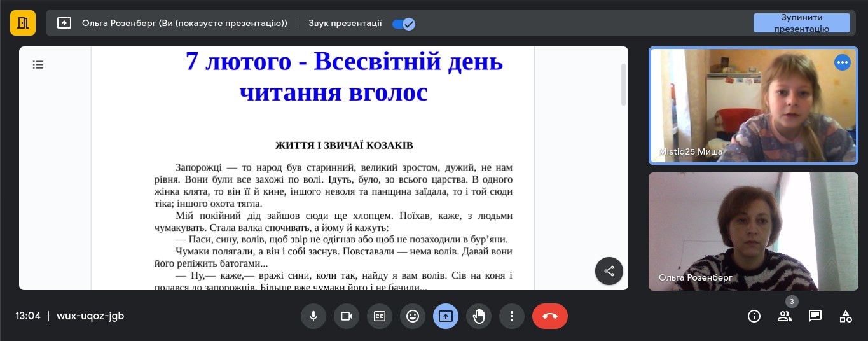
Task: Enable closed captions
Action: [x=380, y=316]
